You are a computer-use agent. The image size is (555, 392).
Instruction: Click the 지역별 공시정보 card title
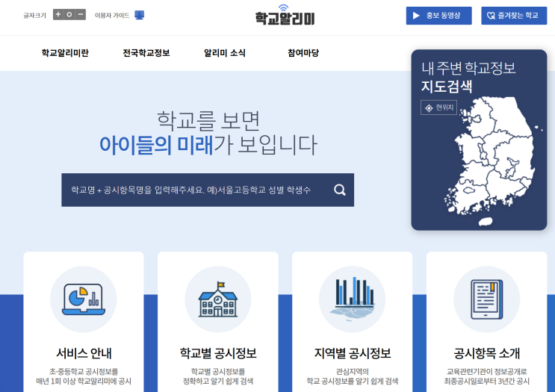(353, 353)
